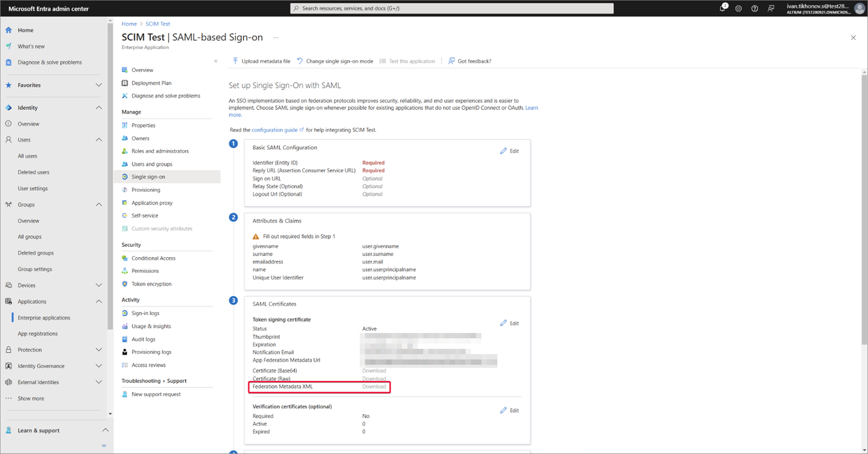The image size is (868, 454).
Task: Edit the Verification certificates section
Action: (509, 411)
